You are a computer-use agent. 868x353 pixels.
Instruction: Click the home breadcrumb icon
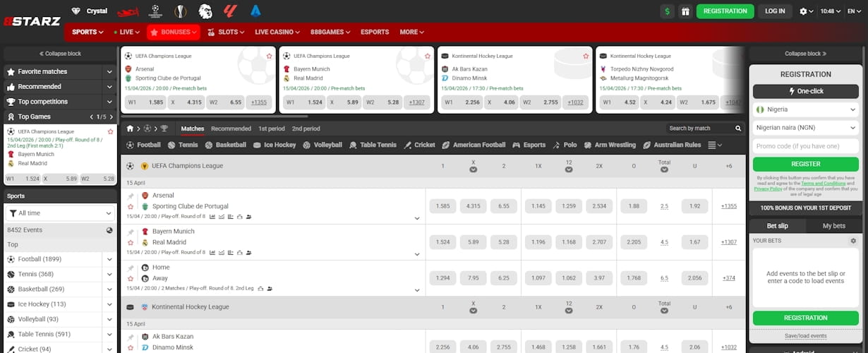point(130,128)
